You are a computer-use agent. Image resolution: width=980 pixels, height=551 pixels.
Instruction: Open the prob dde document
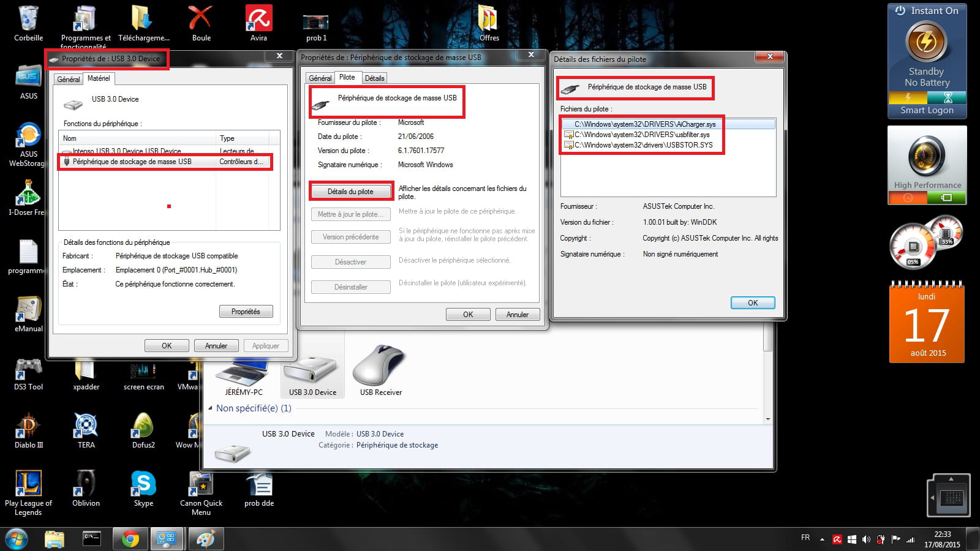point(259,489)
